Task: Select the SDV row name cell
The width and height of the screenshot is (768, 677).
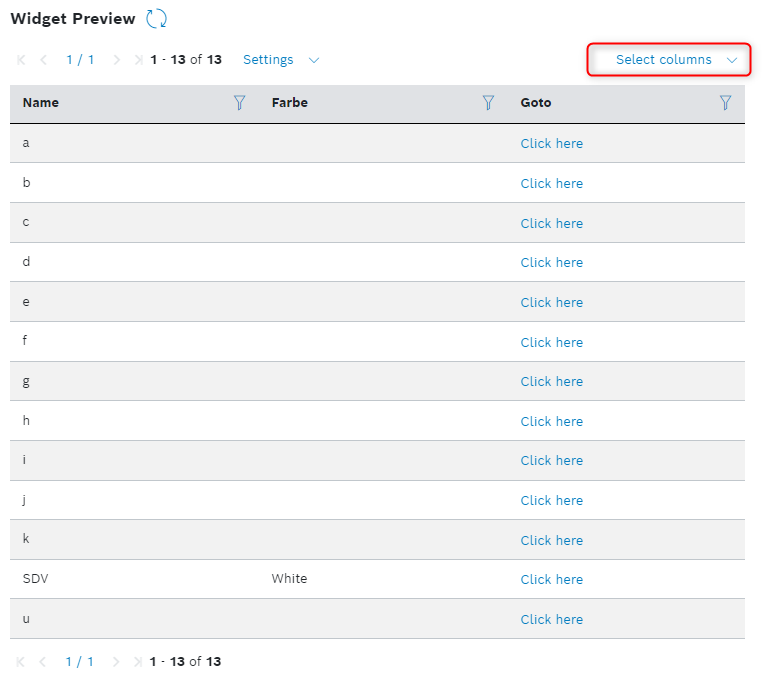Action: pyautogui.click(x=35, y=580)
